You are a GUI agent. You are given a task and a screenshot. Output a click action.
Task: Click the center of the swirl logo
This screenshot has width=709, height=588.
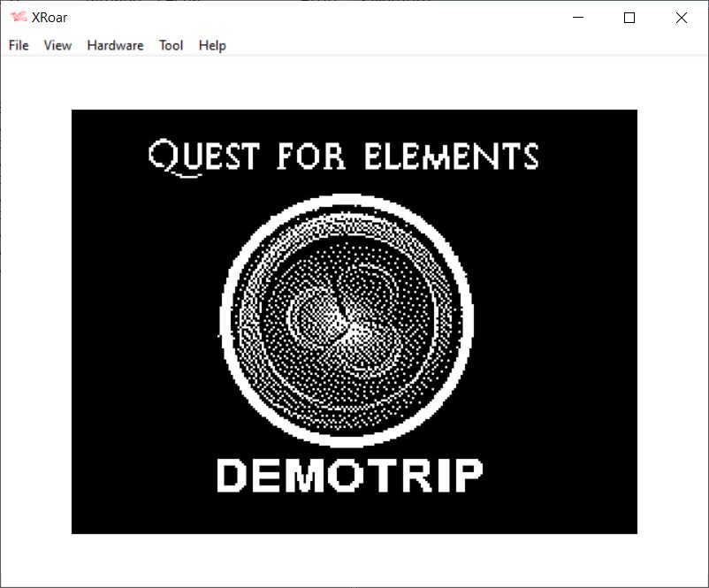pyautogui.click(x=347, y=320)
